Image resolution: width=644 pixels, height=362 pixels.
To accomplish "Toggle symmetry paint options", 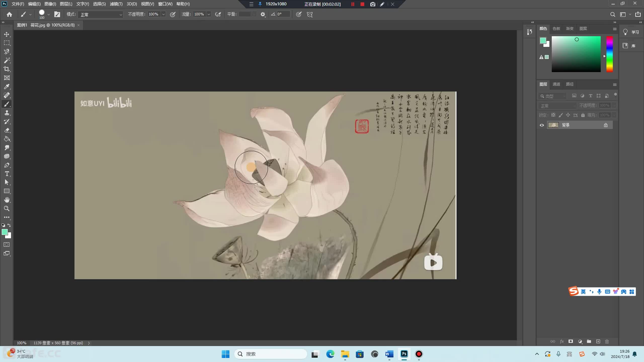I will 310,14.
